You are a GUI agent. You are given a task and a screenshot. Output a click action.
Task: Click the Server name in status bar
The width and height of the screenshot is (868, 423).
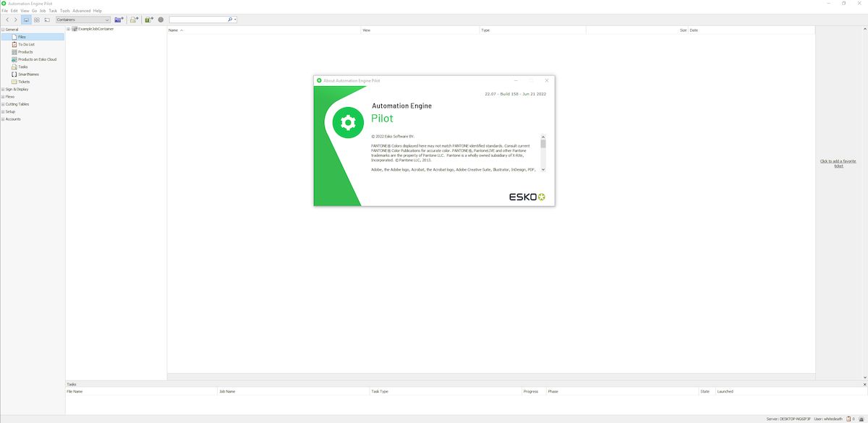click(788, 419)
